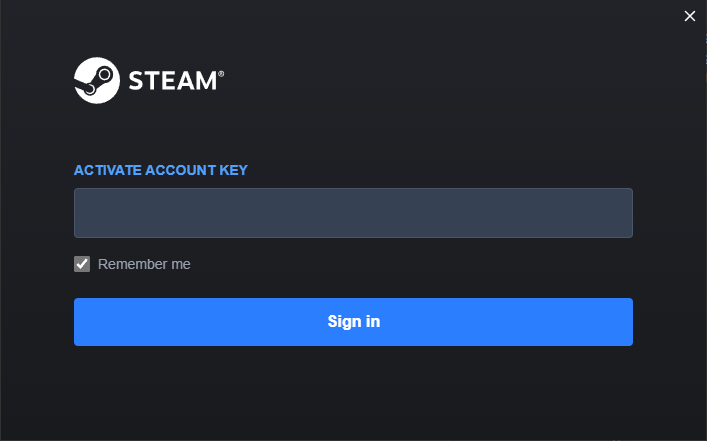Dismiss the dialog using the close icon
Screen dimensions: 707x441
click(x=689, y=16)
